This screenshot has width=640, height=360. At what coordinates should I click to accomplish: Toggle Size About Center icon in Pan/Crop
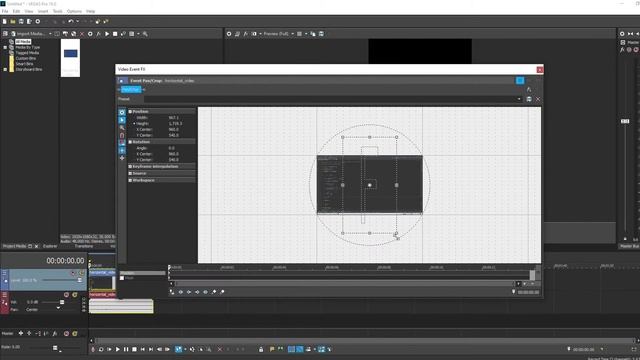coord(122,151)
